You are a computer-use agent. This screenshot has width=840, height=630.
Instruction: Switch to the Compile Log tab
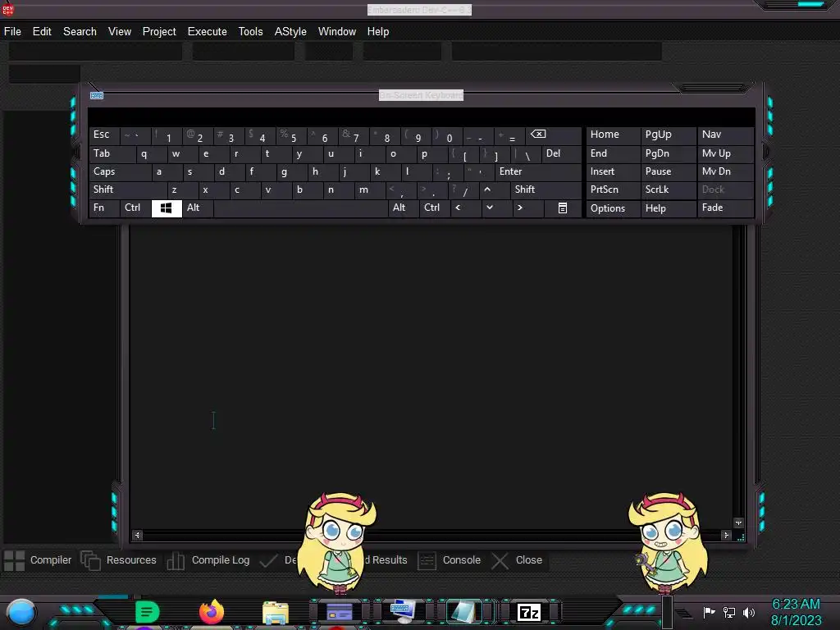[208, 560]
